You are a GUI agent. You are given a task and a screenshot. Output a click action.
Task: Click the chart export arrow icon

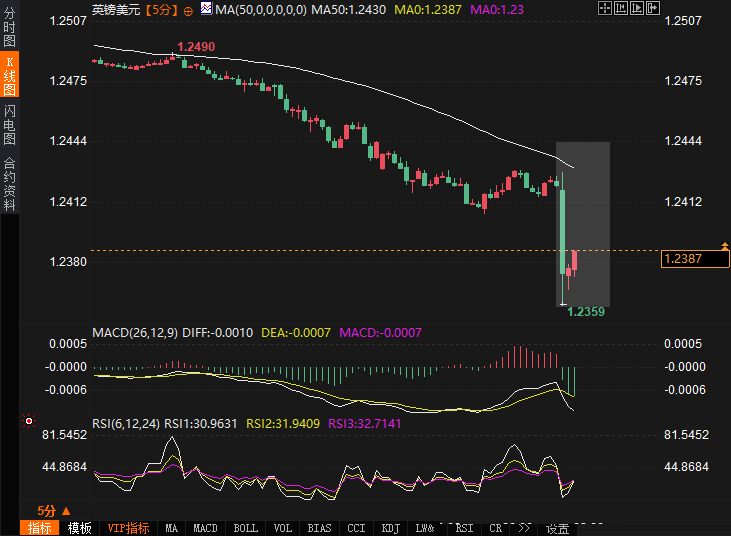pyautogui.click(x=653, y=8)
